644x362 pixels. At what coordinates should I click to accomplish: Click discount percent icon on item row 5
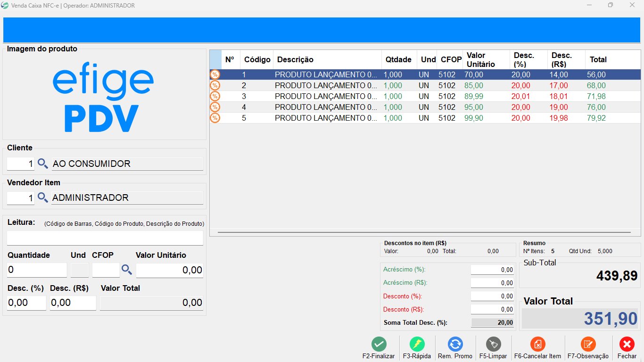pos(215,118)
